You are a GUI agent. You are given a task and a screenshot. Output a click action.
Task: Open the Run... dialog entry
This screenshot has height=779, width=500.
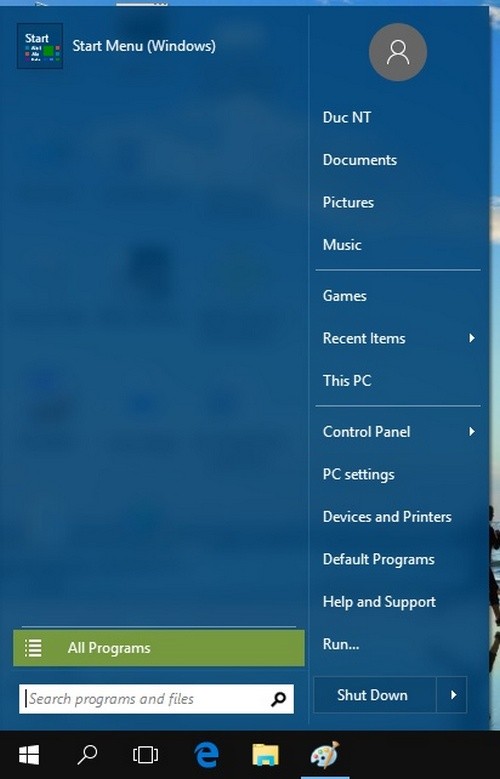(341, 644)
